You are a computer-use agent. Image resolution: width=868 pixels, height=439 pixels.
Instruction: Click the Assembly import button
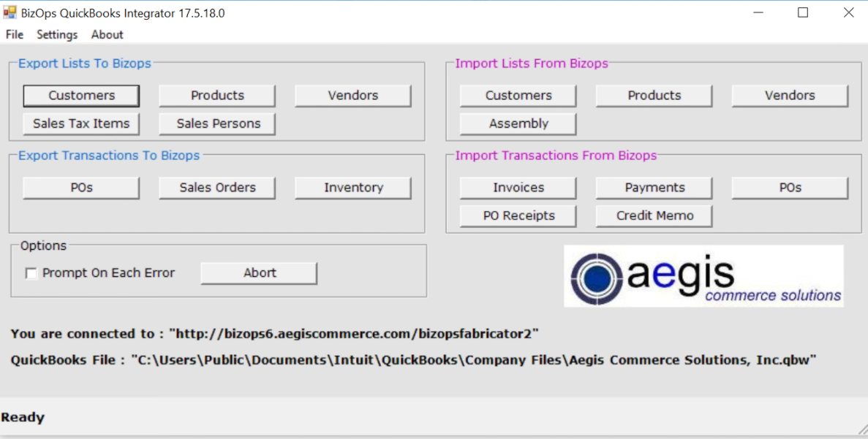518,123
